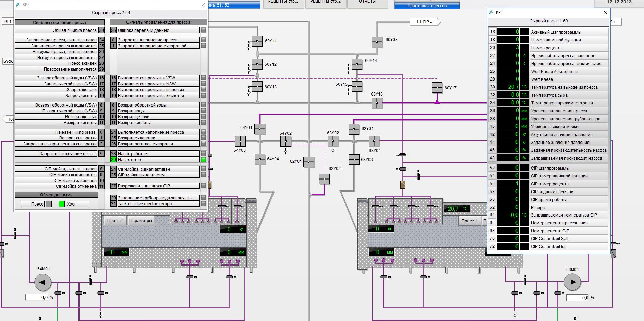Click valve 60Y16 on the purple line
Screen dimensions: 644x321
377,103
